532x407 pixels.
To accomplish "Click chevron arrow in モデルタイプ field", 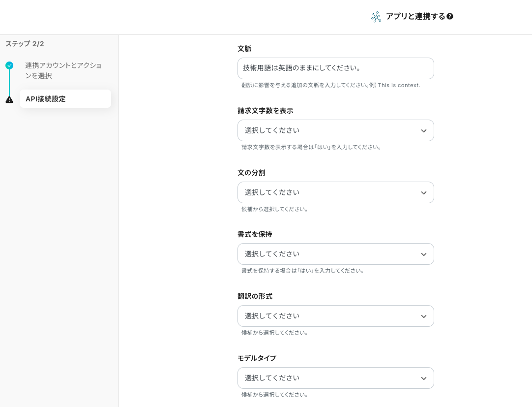I will [423, 378].
